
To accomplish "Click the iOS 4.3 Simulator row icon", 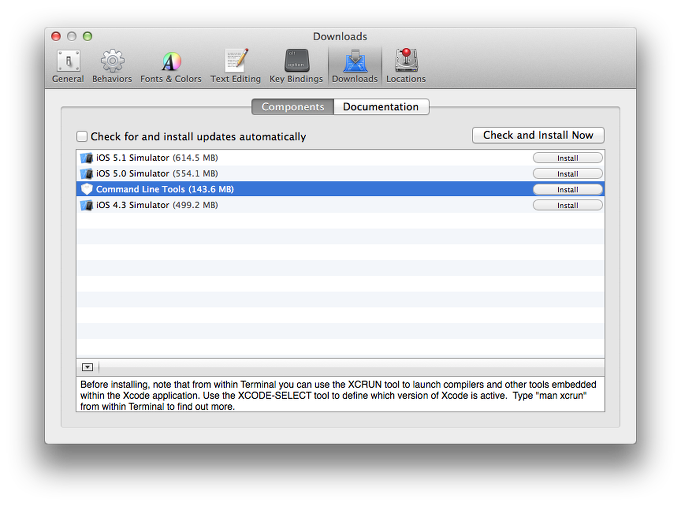I will (x=87, y=205).
